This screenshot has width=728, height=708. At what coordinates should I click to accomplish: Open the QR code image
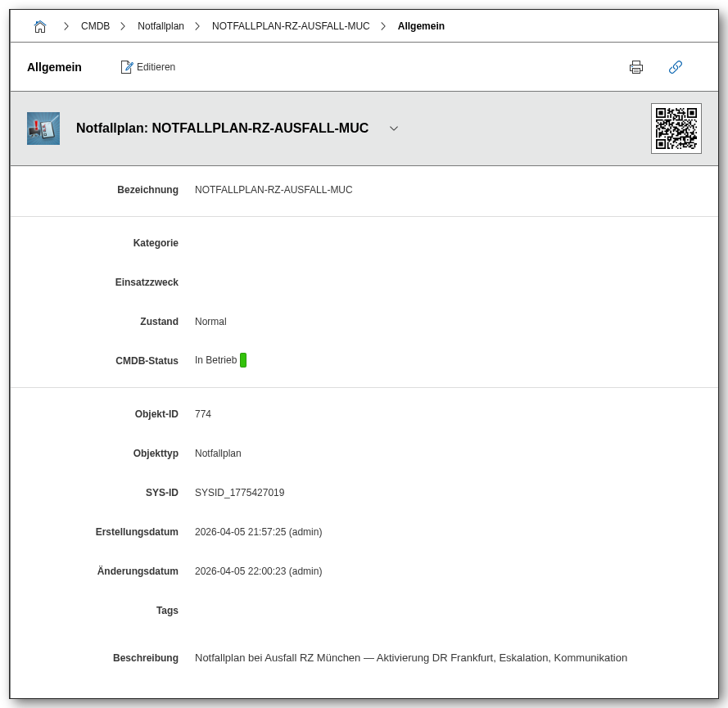676,129
